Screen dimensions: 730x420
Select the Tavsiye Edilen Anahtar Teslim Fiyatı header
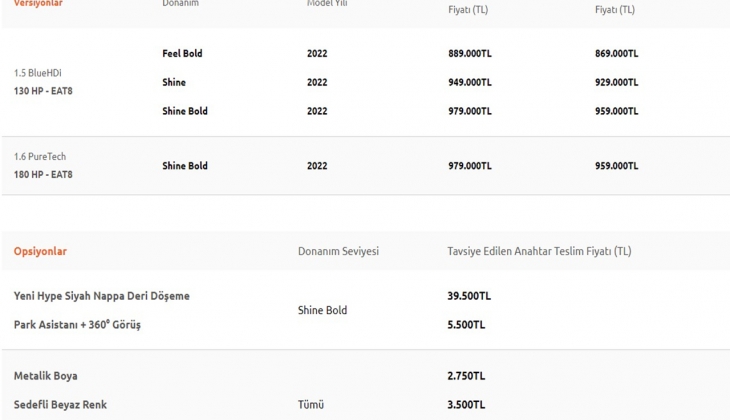tap(539, 251)
